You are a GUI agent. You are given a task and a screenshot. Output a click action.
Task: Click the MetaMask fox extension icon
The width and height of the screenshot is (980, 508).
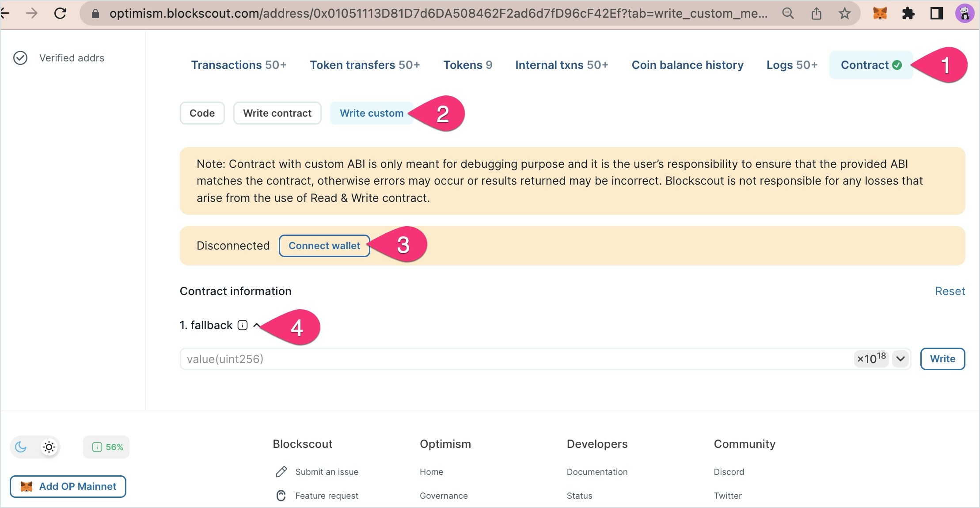[x=880, y=13]
